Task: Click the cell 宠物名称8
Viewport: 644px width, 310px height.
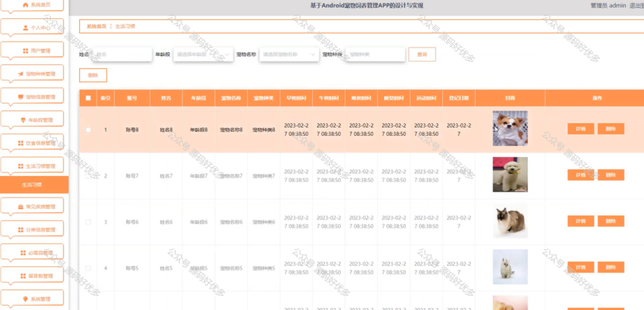Action: click(x=231, y=130)
